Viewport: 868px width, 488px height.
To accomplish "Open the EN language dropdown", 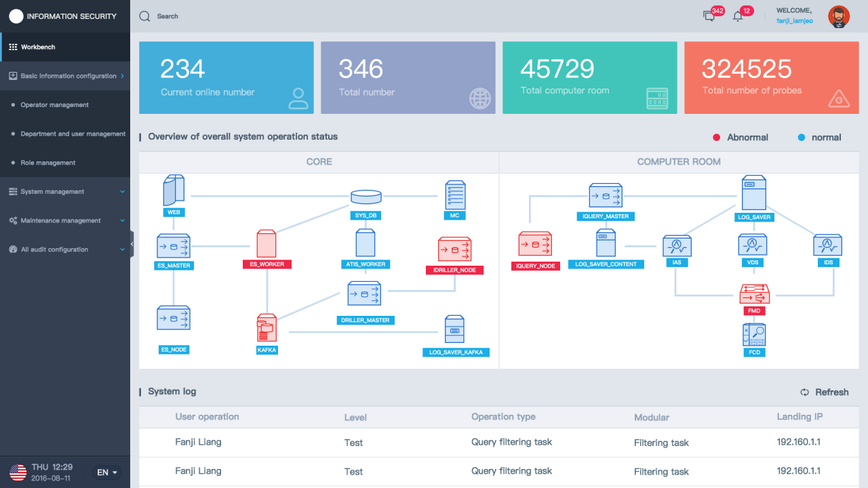I will 107,472.
